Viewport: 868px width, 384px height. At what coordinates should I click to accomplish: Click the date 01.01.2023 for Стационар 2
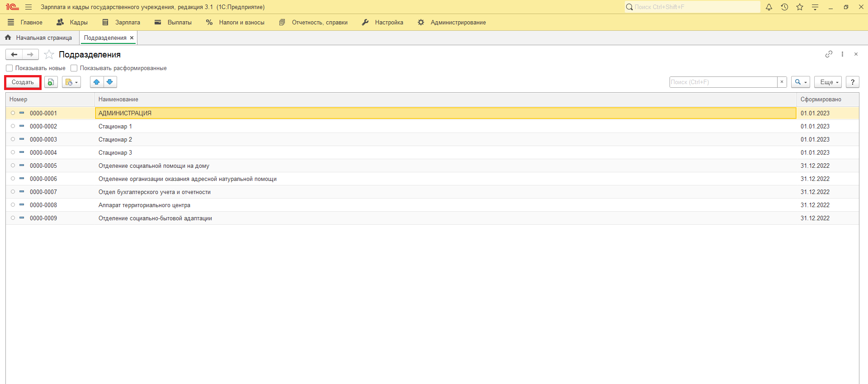click(x=815, y=139)
